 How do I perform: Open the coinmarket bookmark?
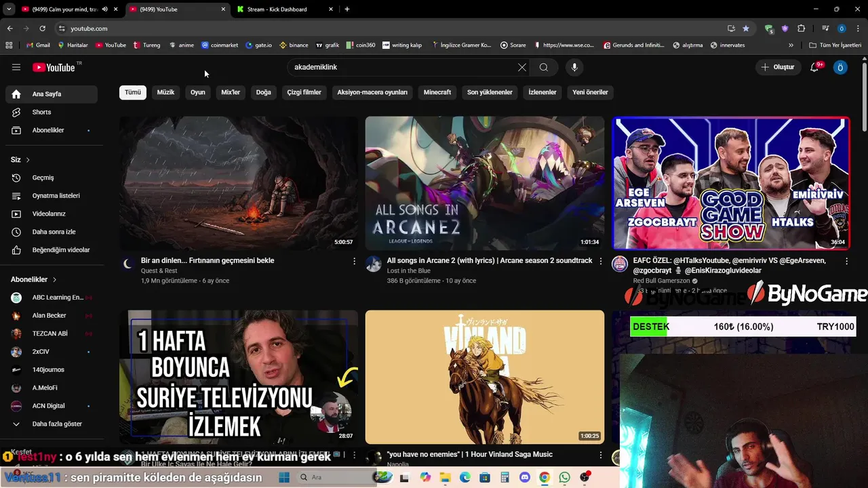(220, 45)
